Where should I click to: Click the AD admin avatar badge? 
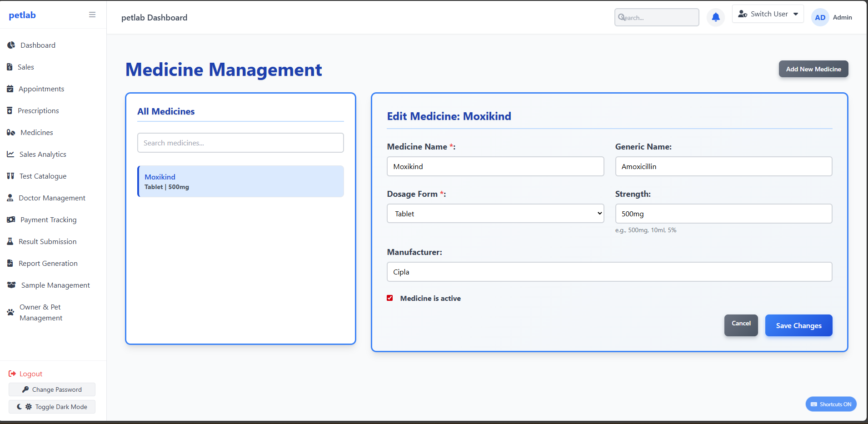point(820,17)
